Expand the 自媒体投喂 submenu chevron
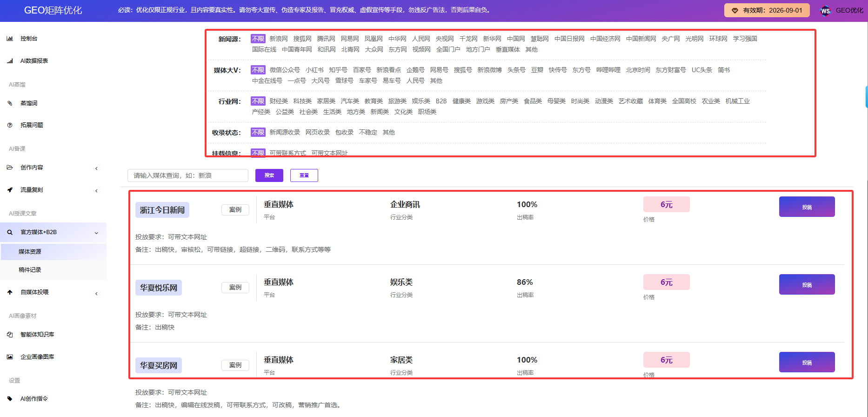 (96, 294)
